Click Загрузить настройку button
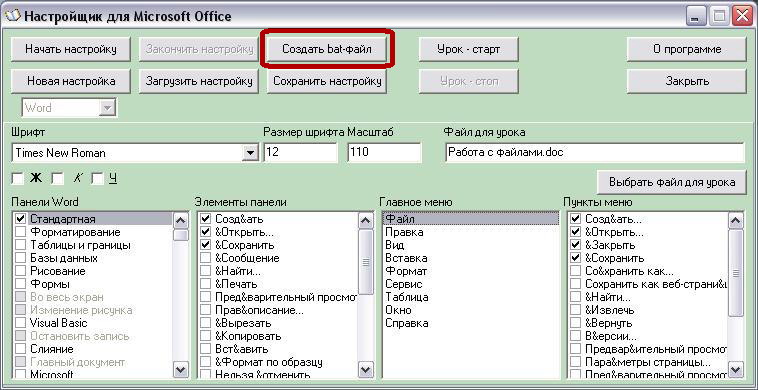 click(199, 81)
